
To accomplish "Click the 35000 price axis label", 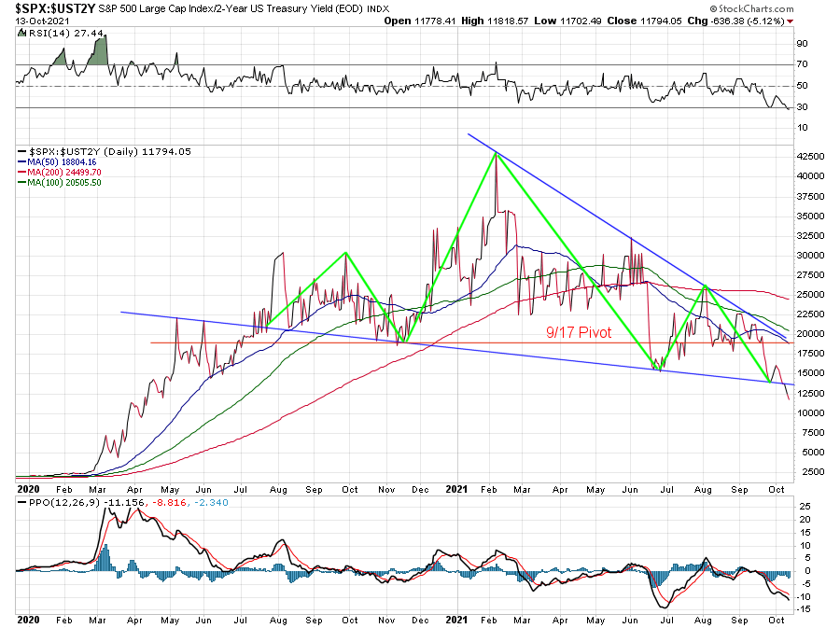I will [x=810, y=216].
